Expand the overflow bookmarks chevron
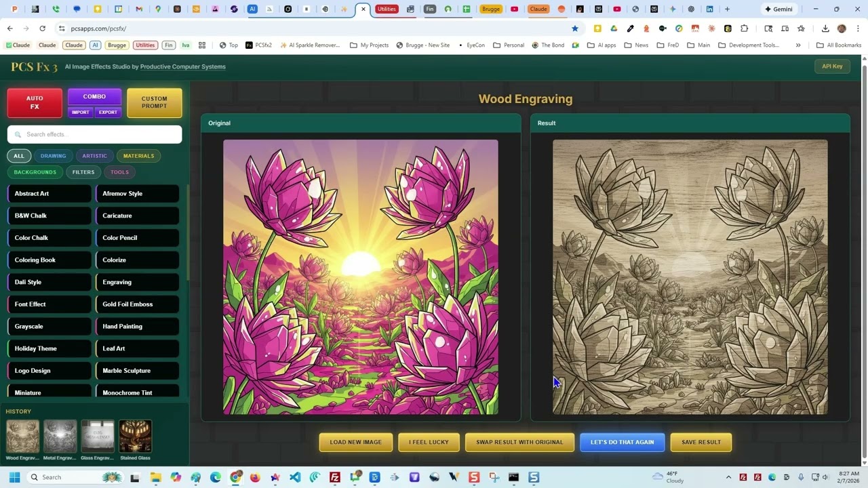The width and height of the screenshot is (868, 488). click(x=798, y=45)
